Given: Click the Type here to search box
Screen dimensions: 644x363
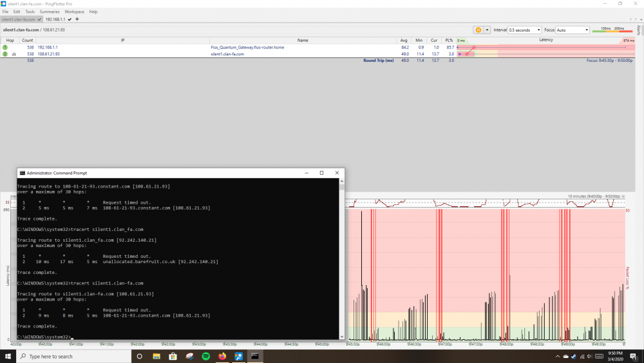Looking at the screenshot, I should click(74, 357).
